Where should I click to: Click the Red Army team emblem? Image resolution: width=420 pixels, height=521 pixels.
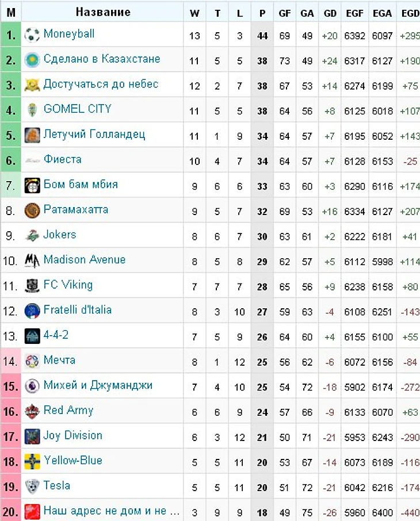click(x=32, y=411)
